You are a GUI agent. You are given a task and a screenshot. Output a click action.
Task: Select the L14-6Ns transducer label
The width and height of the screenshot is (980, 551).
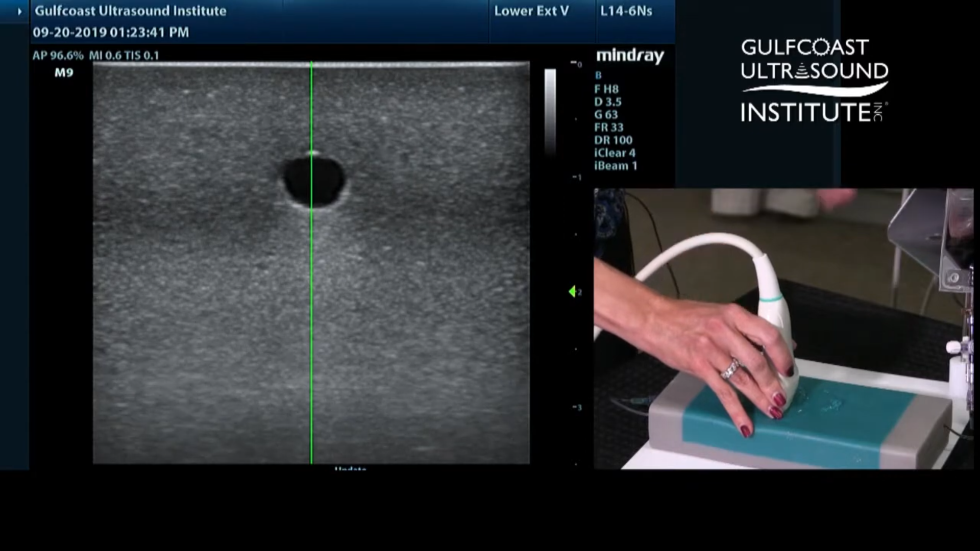tap(626, 11)
